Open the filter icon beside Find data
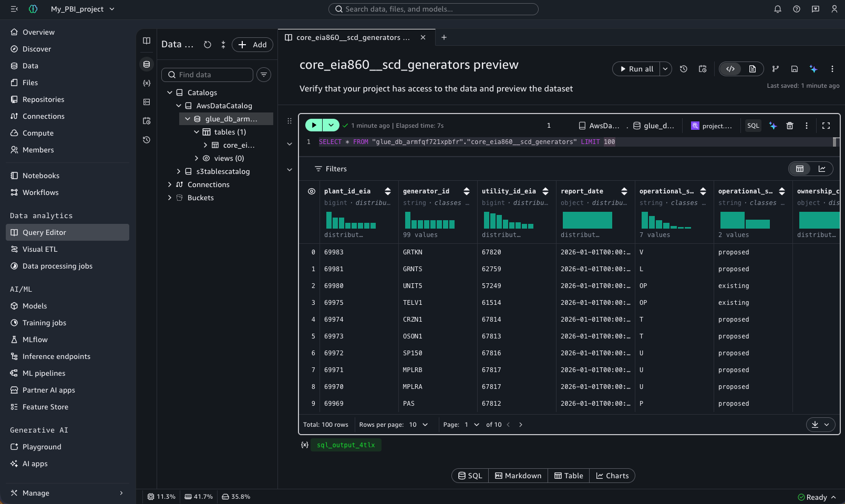Image resolution: width=845 pixels, height=504 pixels. point(264,75)
